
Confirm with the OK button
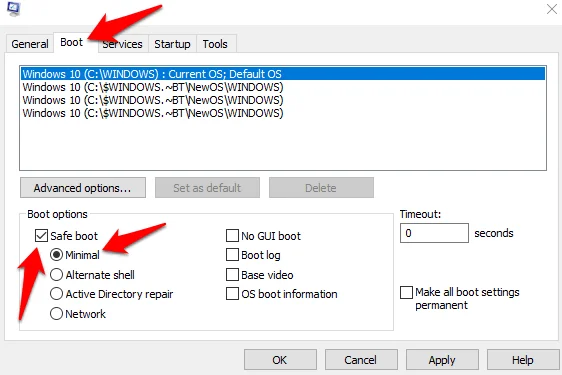coord(280,360)
